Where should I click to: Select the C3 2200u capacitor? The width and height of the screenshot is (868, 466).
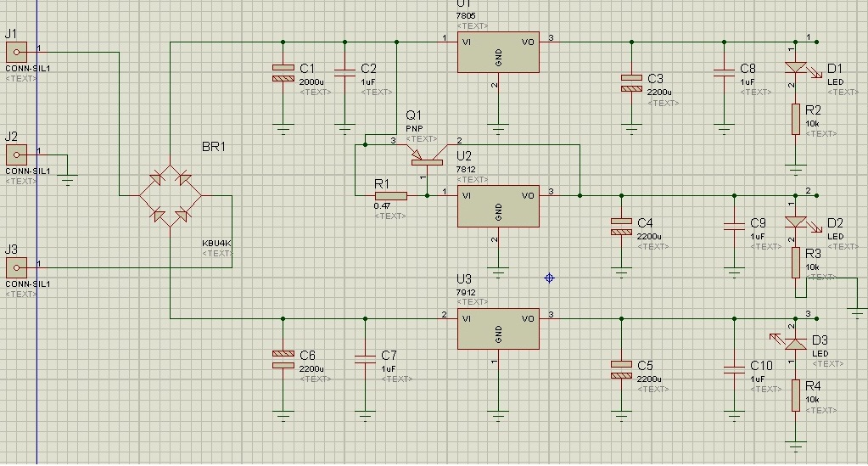[631, 82]
